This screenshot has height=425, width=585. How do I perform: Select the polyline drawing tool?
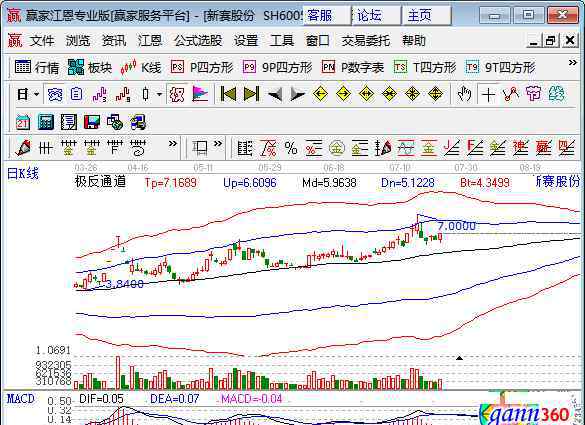[511, 94]
